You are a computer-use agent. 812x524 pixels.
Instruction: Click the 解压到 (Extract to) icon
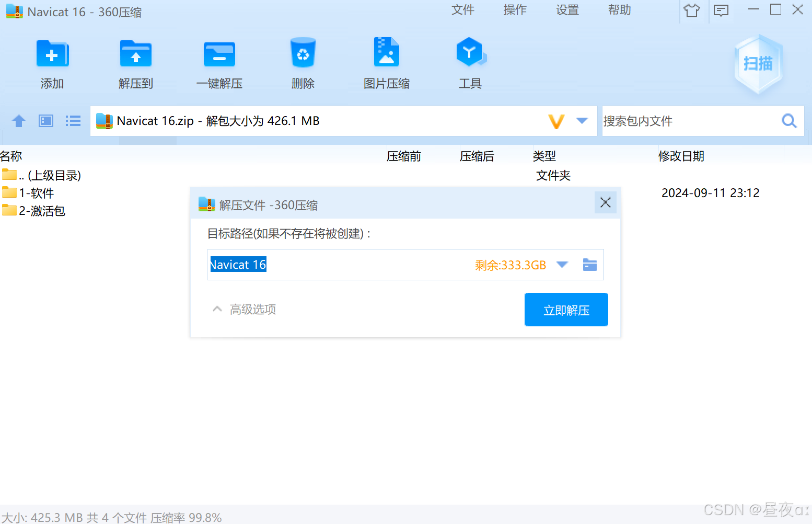coord(136,54)
